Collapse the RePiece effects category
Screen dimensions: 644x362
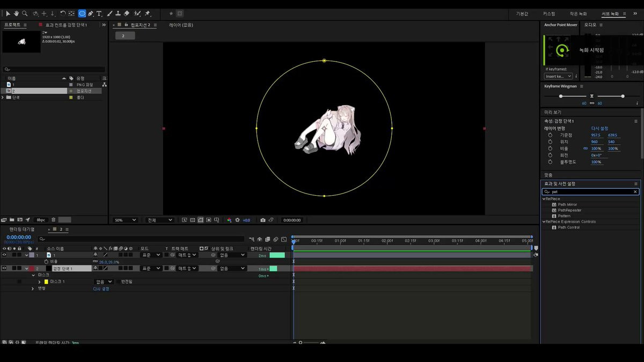[x=544, y=199]
